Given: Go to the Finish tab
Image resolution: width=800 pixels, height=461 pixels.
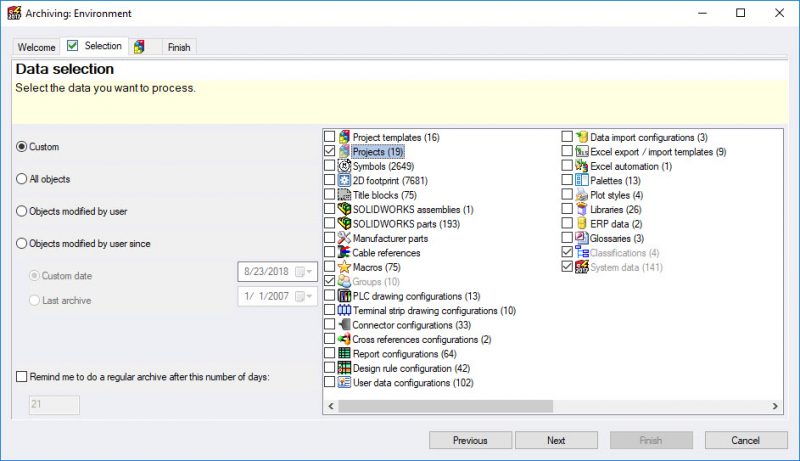Looking at the screenshot, I should pos(179,47).
